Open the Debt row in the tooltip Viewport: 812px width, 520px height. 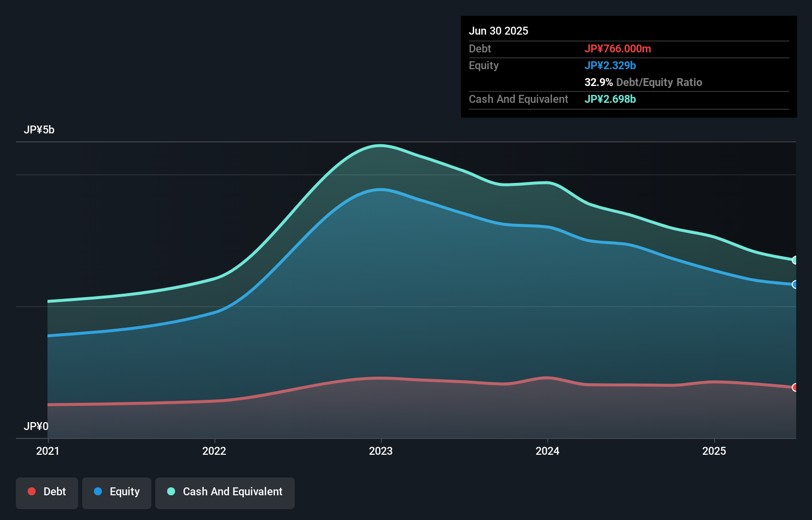click(480, 48)
